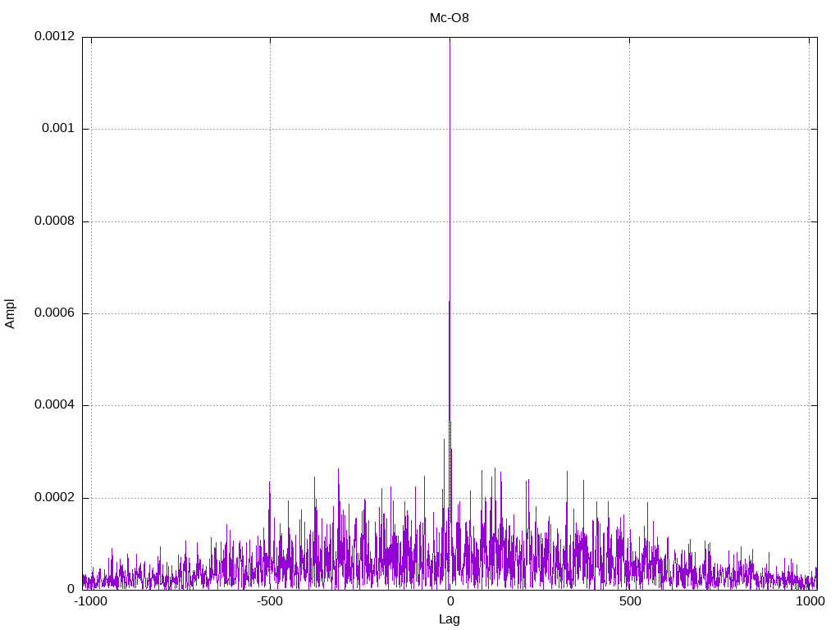Image resolution: width=840 pixels, height=630 pixels.
Task: Click the 0.0006 y-axis tick label
Action: pyautogui.click(x=54, y=313)
